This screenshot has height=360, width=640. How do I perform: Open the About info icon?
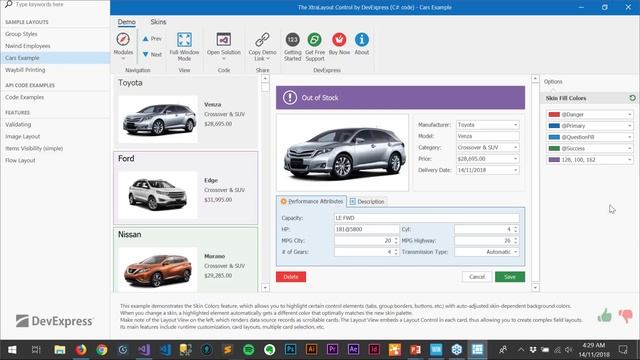point(362,40)
